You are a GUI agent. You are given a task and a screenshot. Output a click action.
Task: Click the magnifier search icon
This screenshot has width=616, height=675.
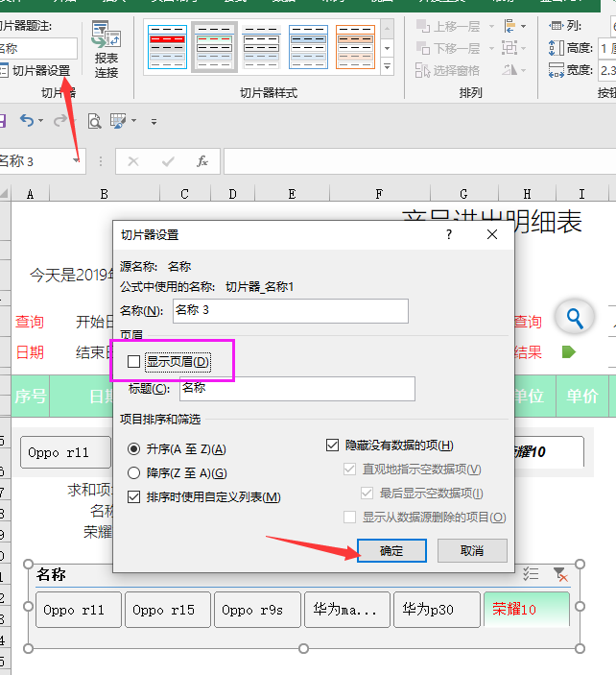tap(575, 318)
